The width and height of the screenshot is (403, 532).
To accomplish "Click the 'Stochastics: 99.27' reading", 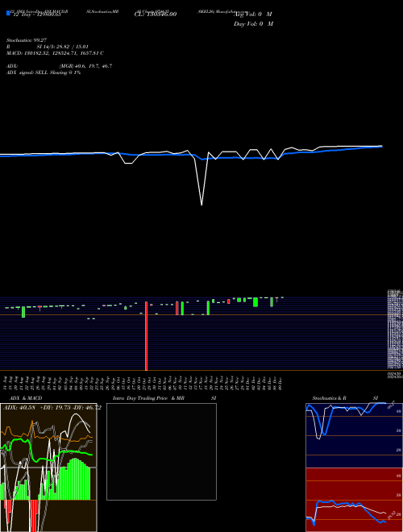I will pos(27,40).
